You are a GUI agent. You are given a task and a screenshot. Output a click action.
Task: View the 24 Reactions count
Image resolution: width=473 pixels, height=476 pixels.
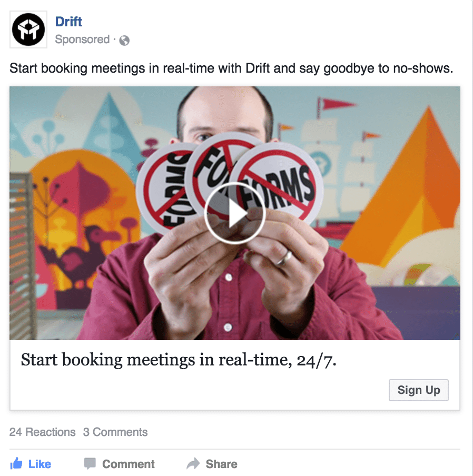click(43, 432)
